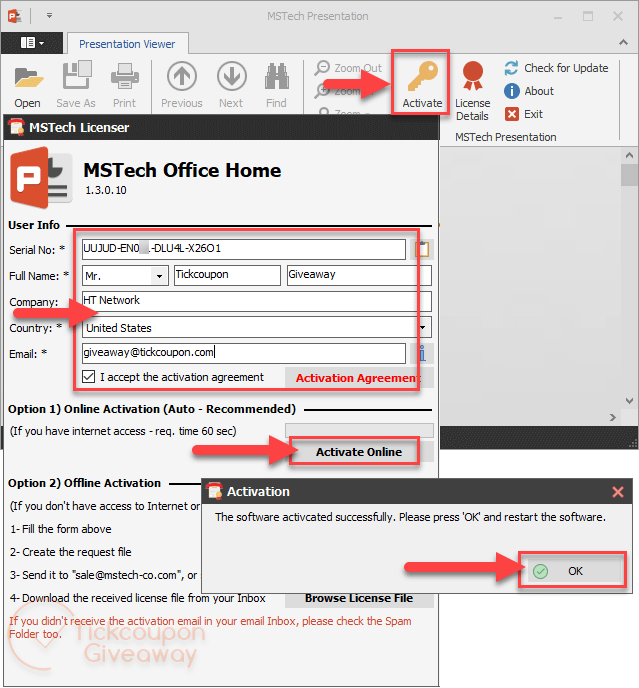Click Exit in the ribbon

coord(524,114)
